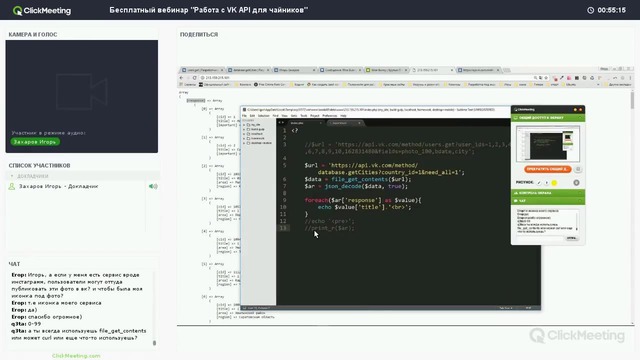Open the File menu in Sublime Text

[244, 116]
